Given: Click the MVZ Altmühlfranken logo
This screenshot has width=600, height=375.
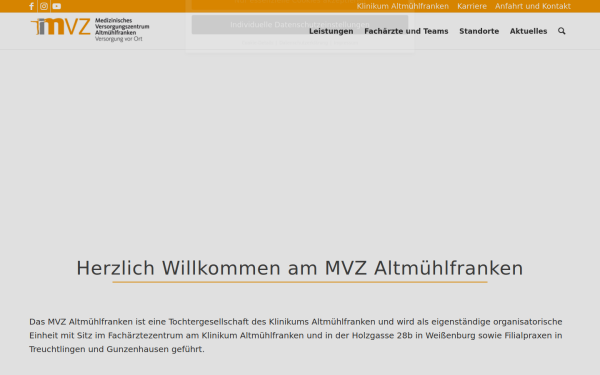Looking at the screenshot, I should point(90,29).
